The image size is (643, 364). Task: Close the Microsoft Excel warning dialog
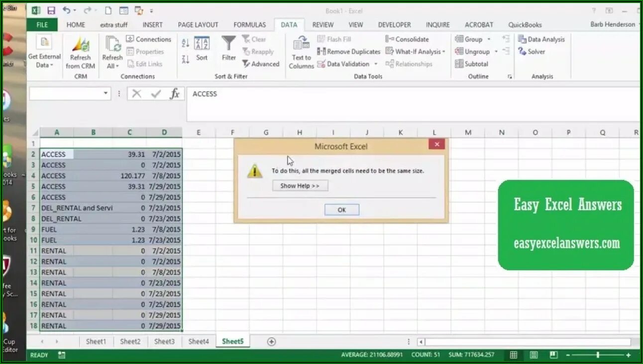pos(436,144)
